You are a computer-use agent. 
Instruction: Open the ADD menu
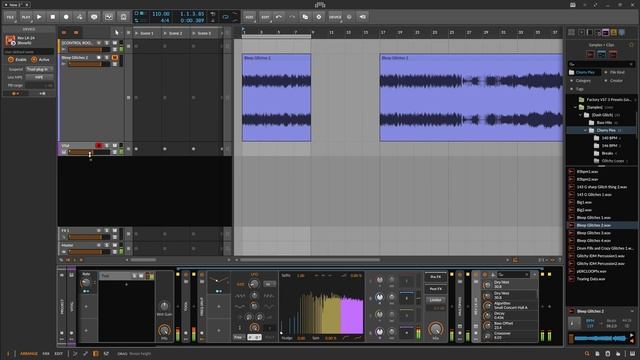click(249, 17)
